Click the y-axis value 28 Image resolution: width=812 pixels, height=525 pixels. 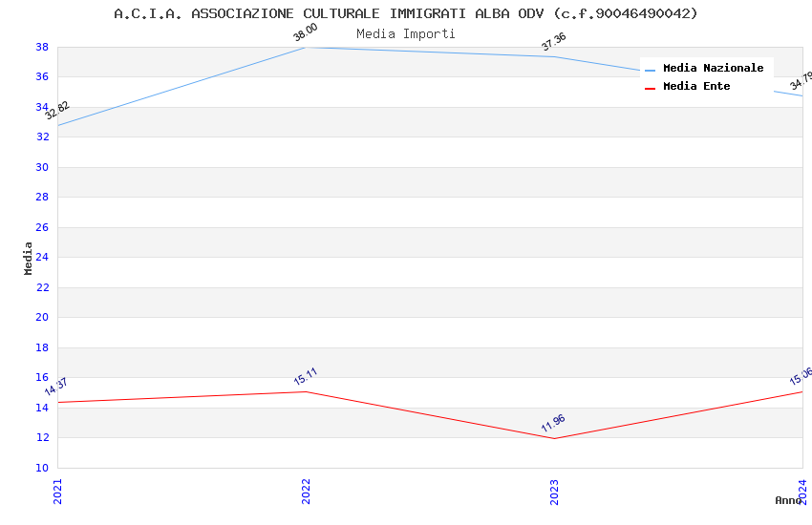[x=42, y=197]
